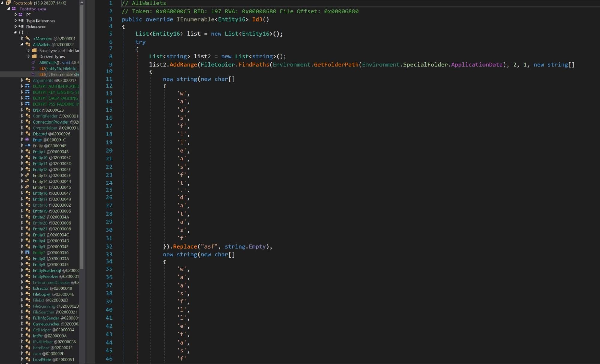This screenshot has width=600, height=364.
Task: Click the Entity16 type link in method signature
Action: click(x=231, y=19)
